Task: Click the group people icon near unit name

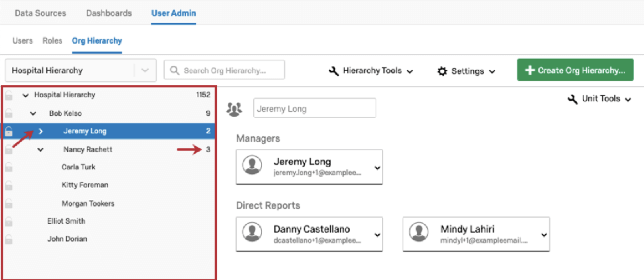Action: click(234, 109)
